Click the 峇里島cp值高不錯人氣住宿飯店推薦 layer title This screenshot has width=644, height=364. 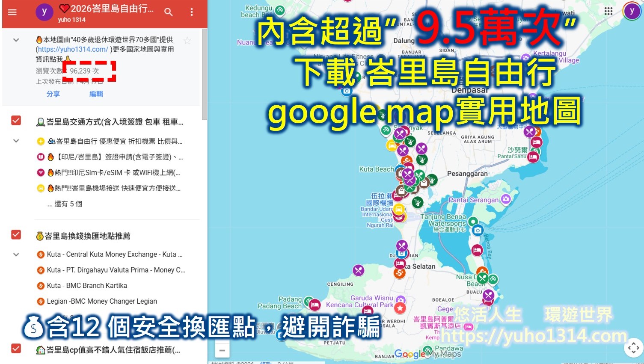point(108,350)
